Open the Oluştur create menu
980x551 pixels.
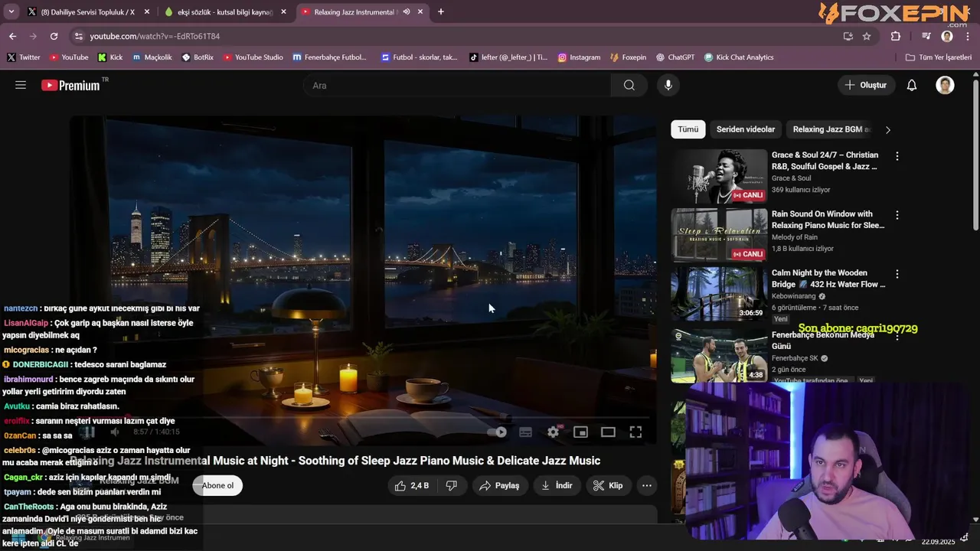coord(866,85)
